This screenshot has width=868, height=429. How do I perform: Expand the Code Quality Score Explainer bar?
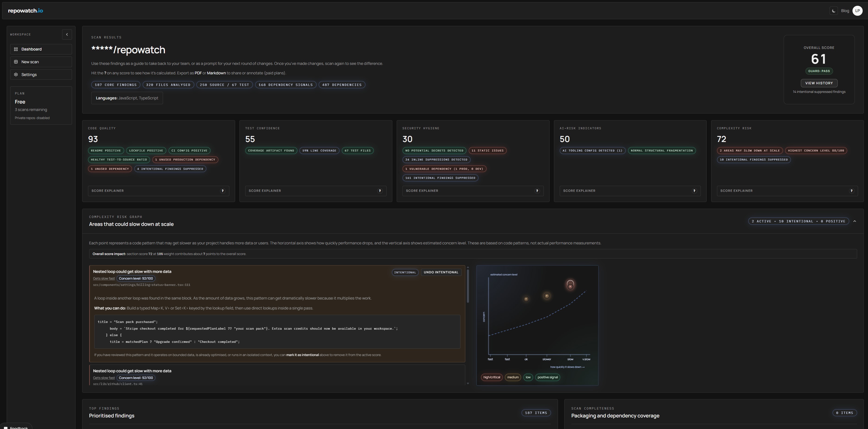(158, 191)
